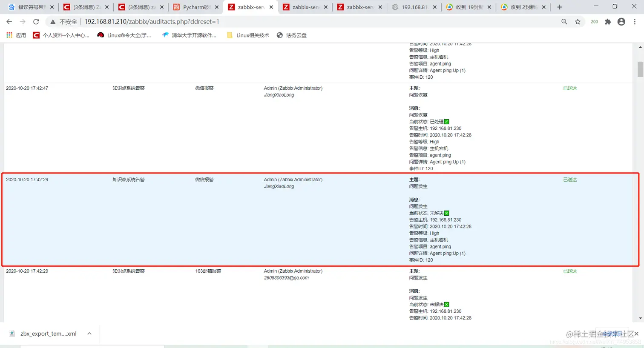Click 163邮箱报警 media type text
The width and height of the screenshot is (644, 348).
208,271
